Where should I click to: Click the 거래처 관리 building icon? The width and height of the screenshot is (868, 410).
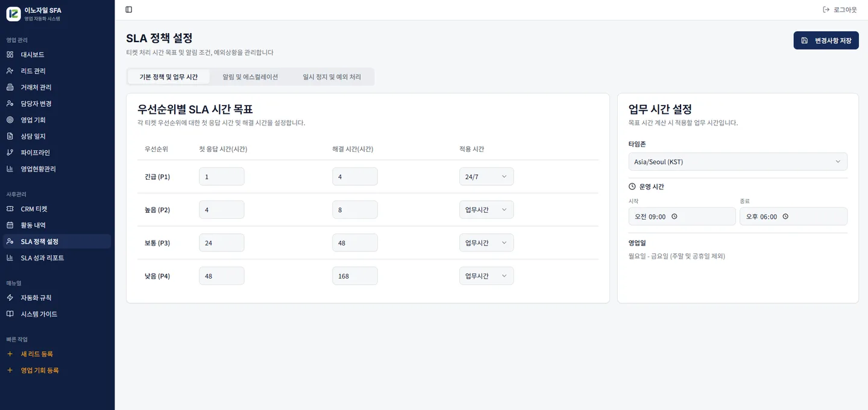pyautogui.click(x=10, y=87)
